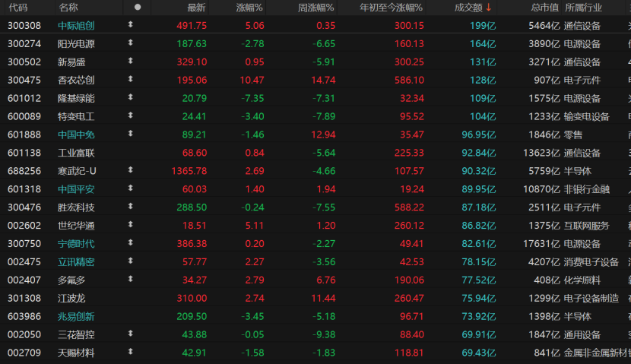Viewport: 631px width, 364px height.
Task: Sort by the 所属行业 column header
Action: [584, 8]
